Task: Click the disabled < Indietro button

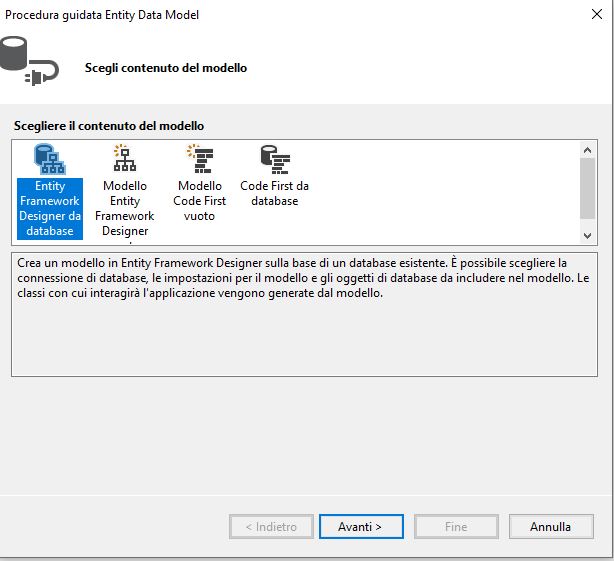Action: click(271, 526)
